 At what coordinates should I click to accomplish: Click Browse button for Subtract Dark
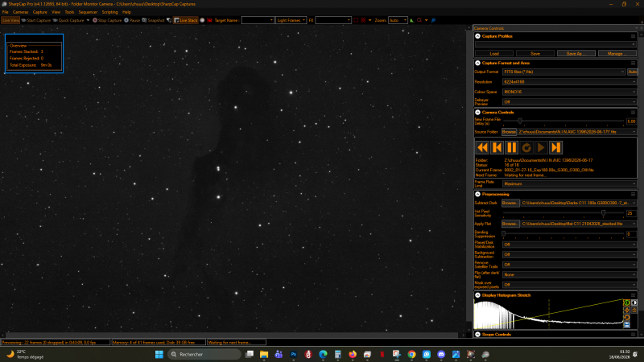[x=510, y=203]
